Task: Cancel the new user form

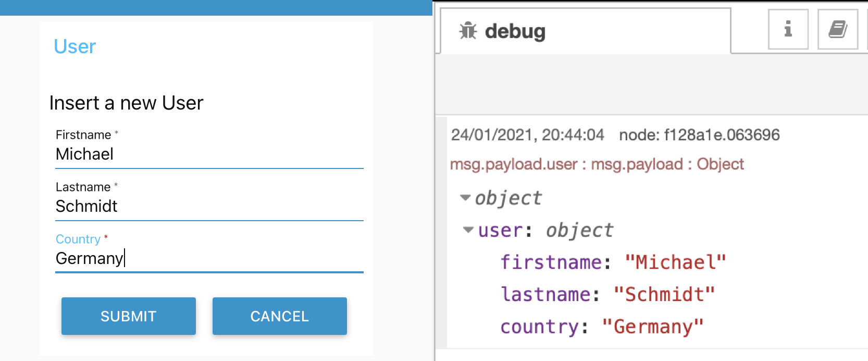Action: coord(280,316)
